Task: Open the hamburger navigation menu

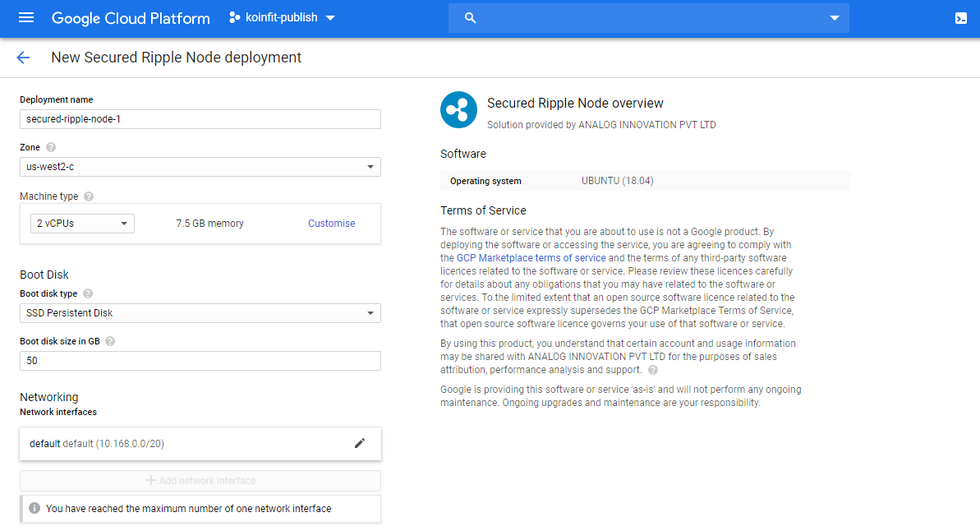Action: tap(26, 17)
